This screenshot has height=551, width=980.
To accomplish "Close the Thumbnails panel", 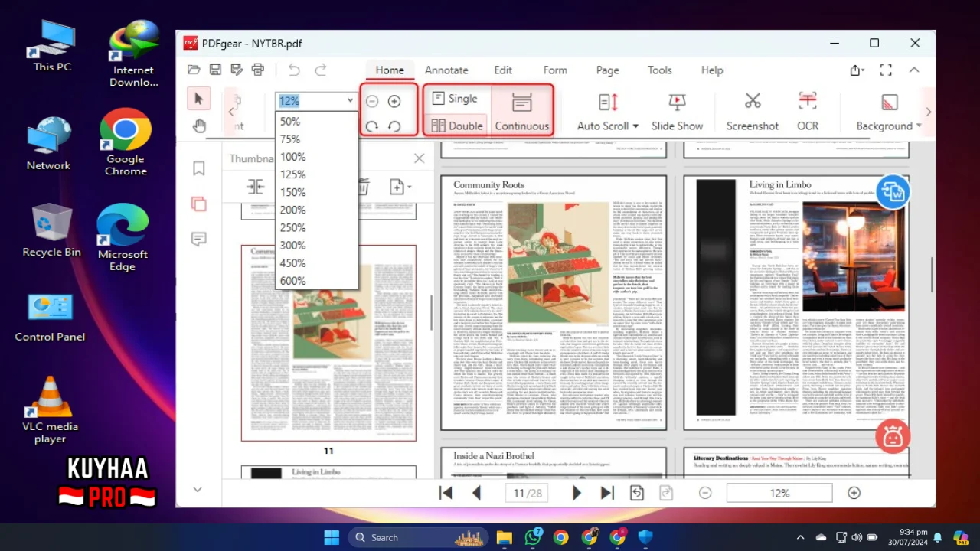I will pyautogui.click(x=419, y=158).
